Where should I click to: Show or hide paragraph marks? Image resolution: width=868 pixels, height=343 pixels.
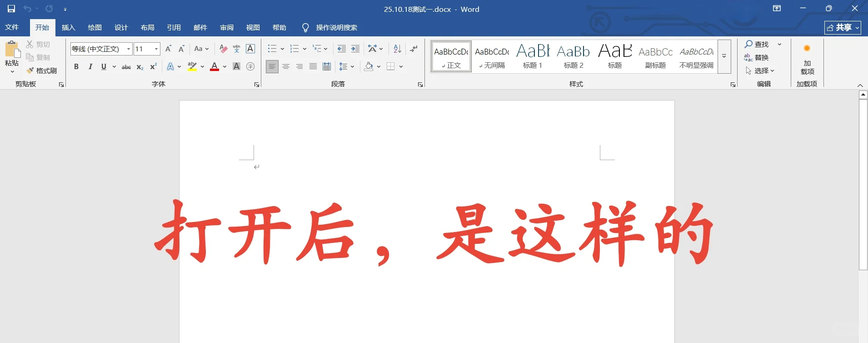pos(414,49)
